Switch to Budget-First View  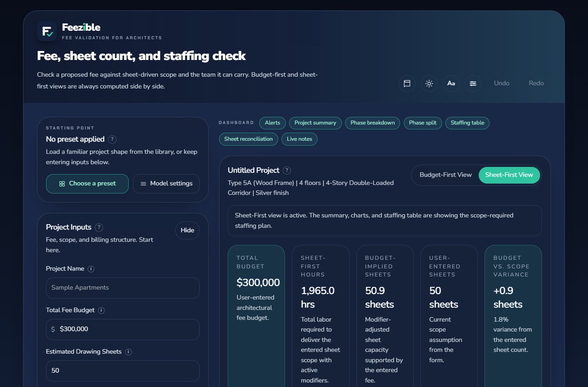pyautogui.click(x=446, y=175)
